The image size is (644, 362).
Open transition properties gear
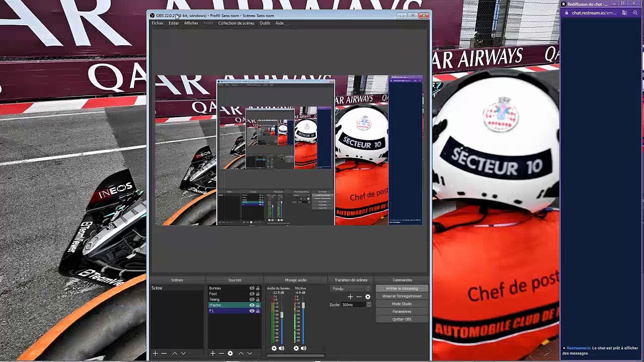[x=368, y=297]
